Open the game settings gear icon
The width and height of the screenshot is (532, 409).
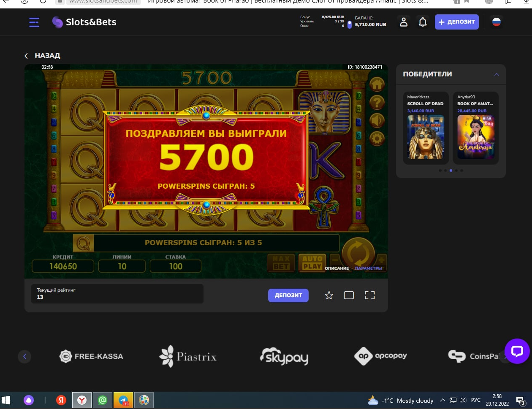377,138
